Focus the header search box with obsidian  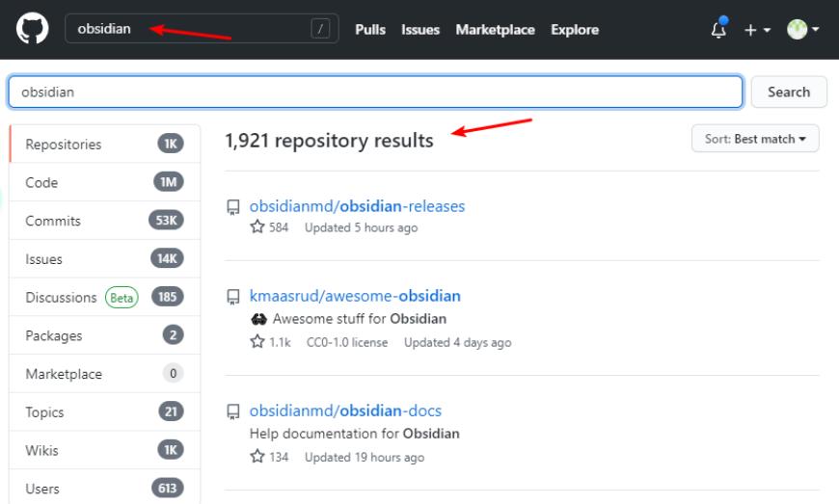coord(202,28)
